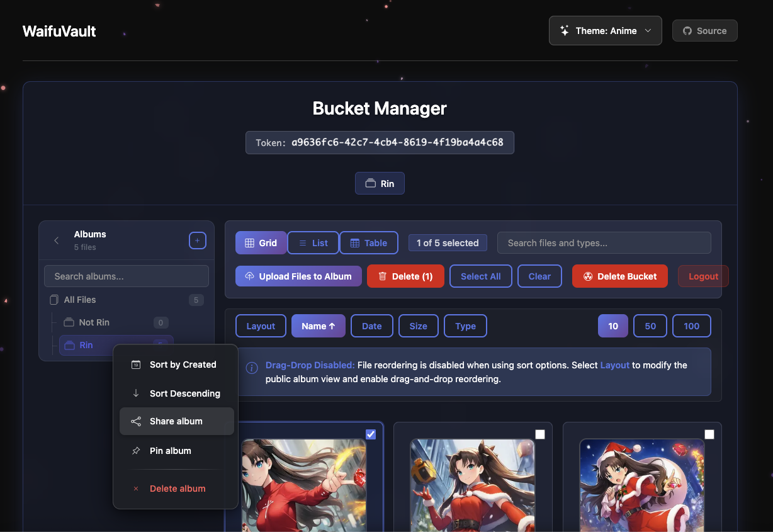The image size is (773, 532).
Task: Click the GitHub icon beside Source
Action: click(x=687, y=31)
